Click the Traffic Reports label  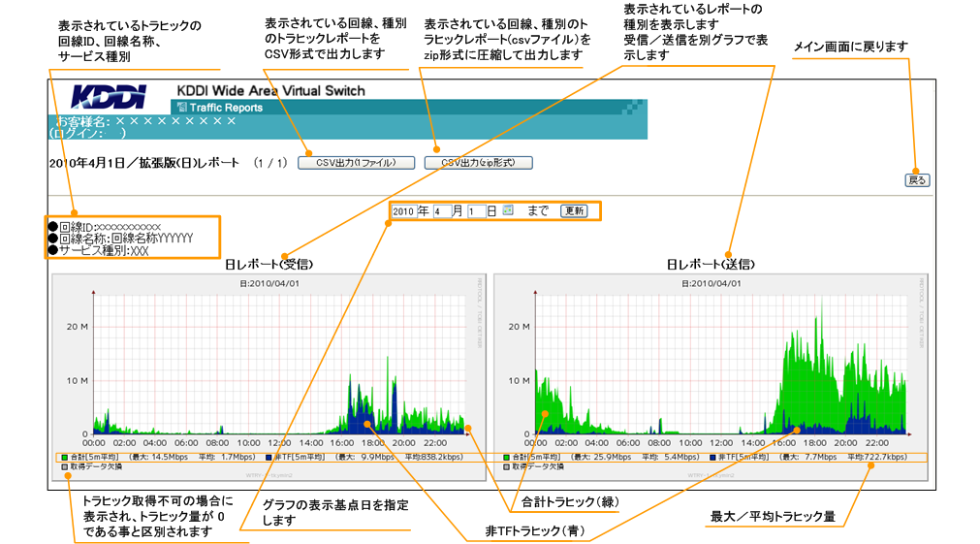[x=226, y=108]
